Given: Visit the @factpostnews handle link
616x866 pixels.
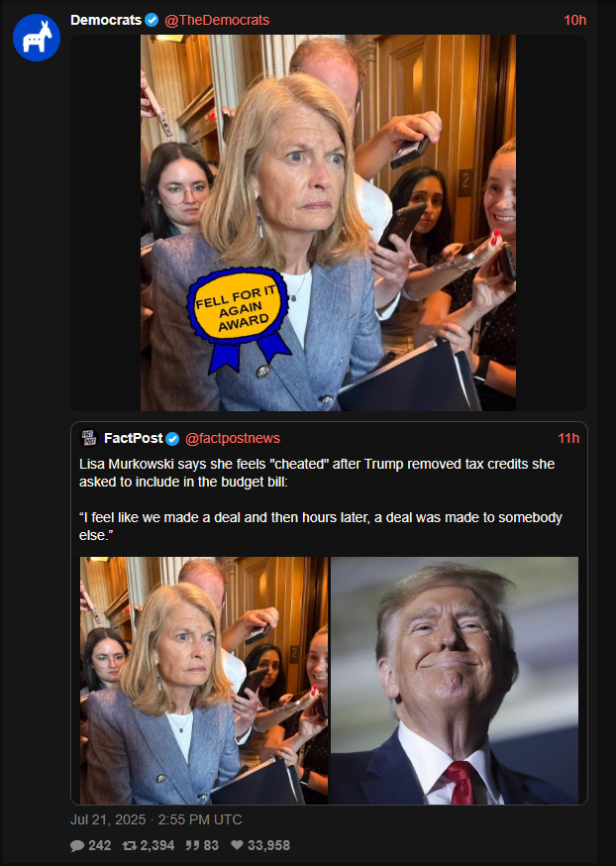Looking at the screenshot, I should (233, 439).
